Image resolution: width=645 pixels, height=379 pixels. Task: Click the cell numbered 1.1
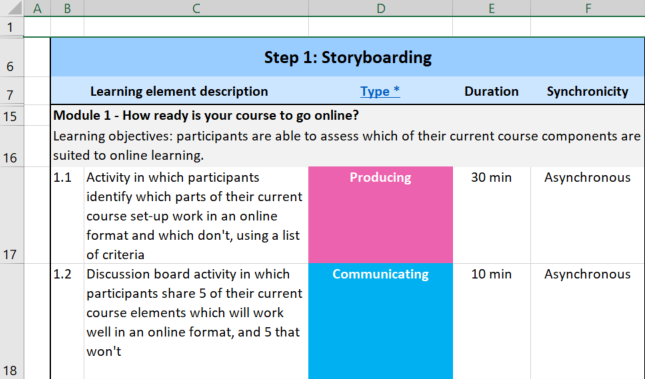coord(67,215)
